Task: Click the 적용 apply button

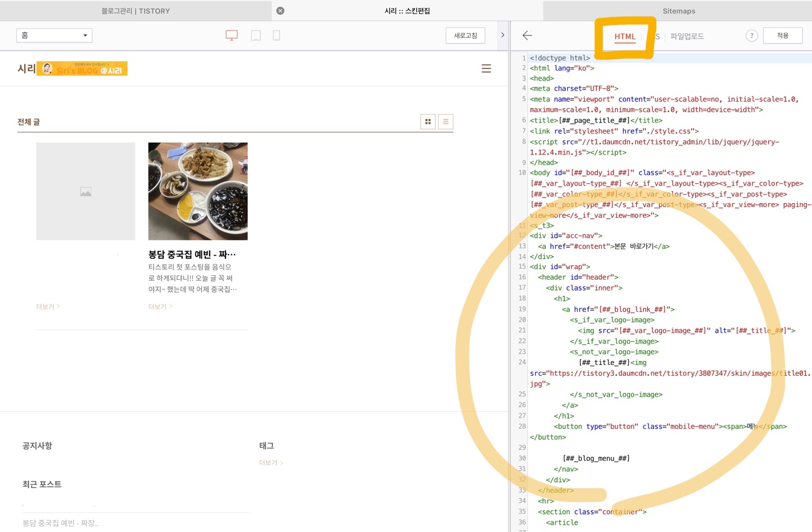Action: 783,36
